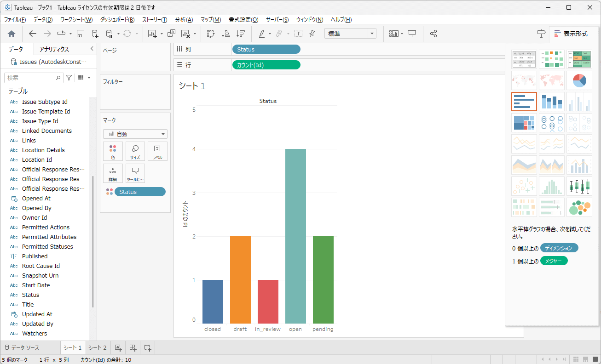Select the box-and-whisker plot in Show Me
Viewport: 601px width, 364px height.
pyautogui.click(x=579, y=186)
